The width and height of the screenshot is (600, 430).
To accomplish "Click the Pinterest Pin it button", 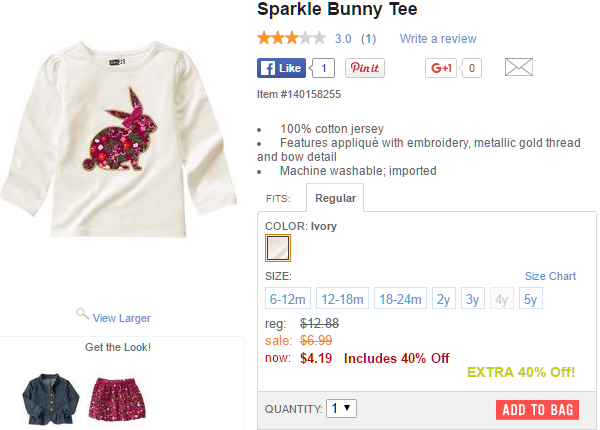I will tap(365, 68).
